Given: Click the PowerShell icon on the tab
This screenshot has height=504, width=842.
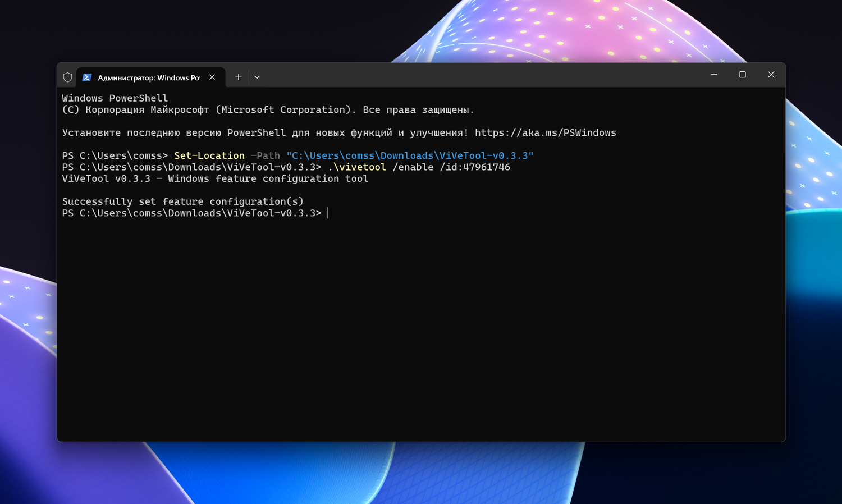Looking at the screenshot, I should pos(87,77).
